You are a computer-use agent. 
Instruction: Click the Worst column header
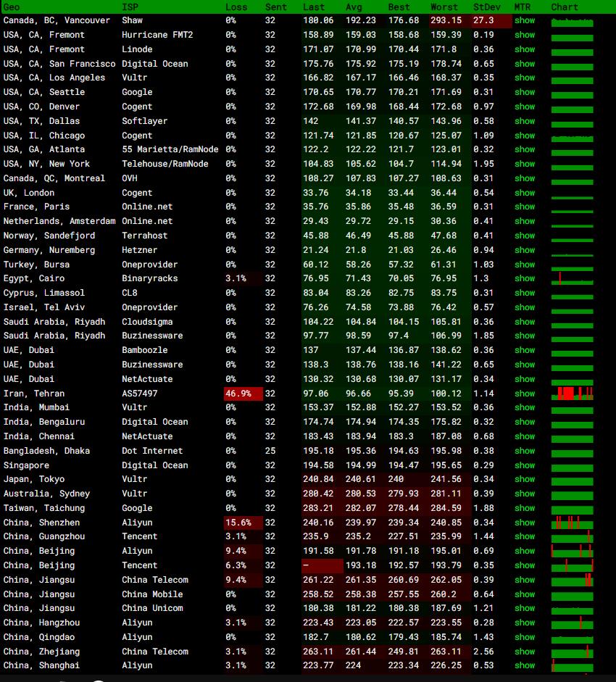pyautogui.click(x=444, y=7)
